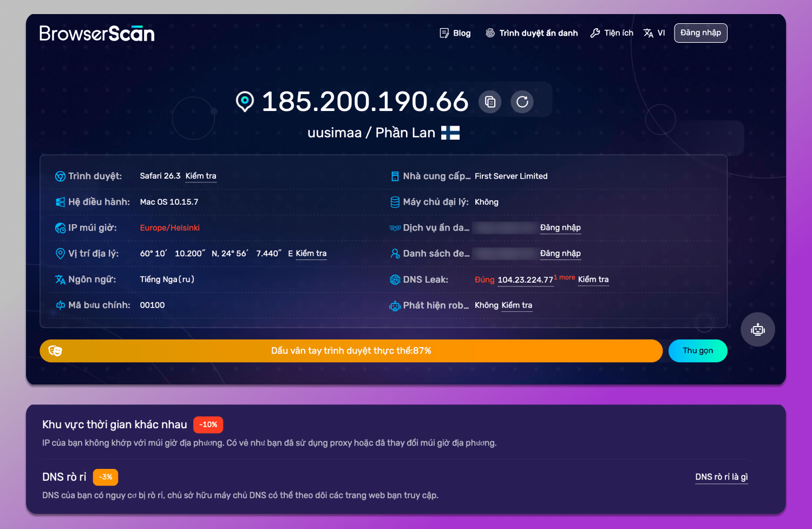Open the VI language switcher
812x529 pixels.
click(x=654, y=32)
